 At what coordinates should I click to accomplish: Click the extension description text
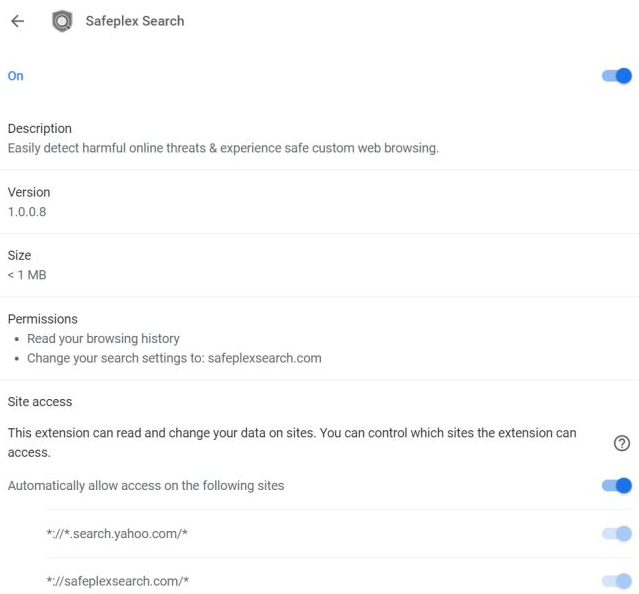tap(223, 148)
